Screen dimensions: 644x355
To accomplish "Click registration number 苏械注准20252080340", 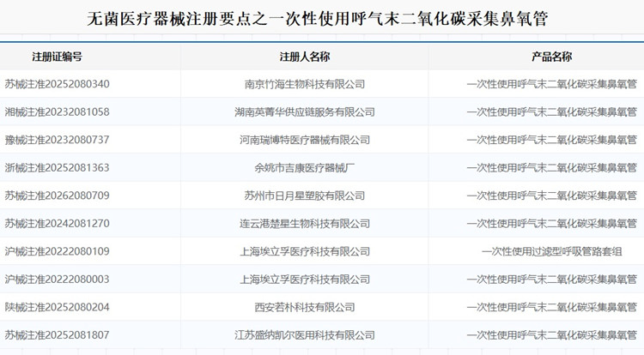I will [x=57, y=84].
